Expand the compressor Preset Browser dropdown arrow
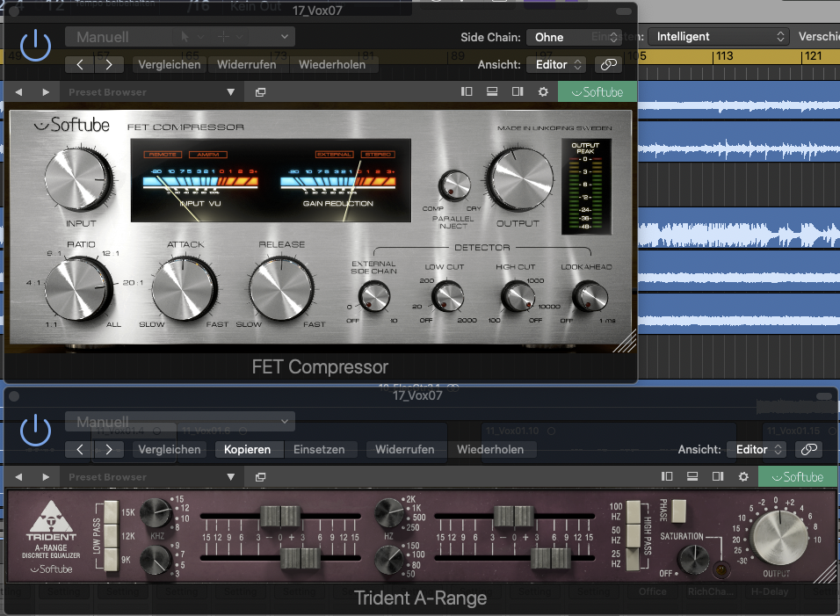Viewport: 840px width, 616px height. [231, 92]
